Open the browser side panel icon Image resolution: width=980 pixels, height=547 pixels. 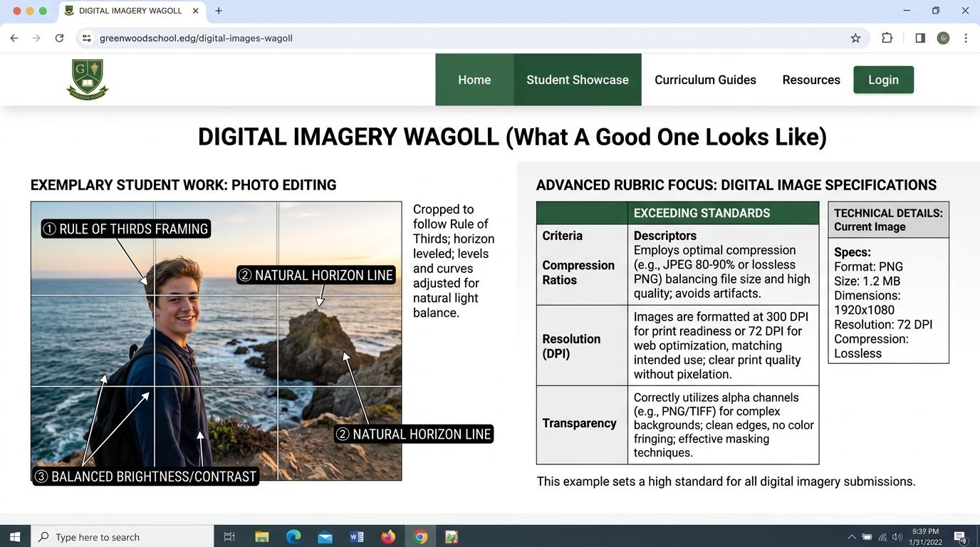(920, 38)
